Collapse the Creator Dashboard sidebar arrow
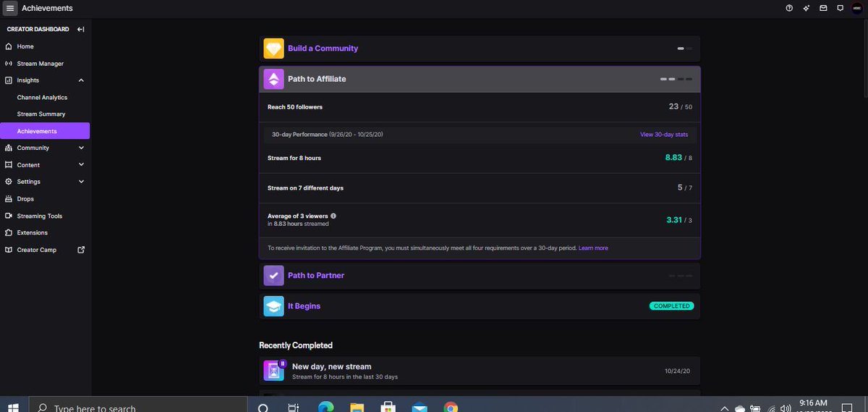 click(81, 29)
